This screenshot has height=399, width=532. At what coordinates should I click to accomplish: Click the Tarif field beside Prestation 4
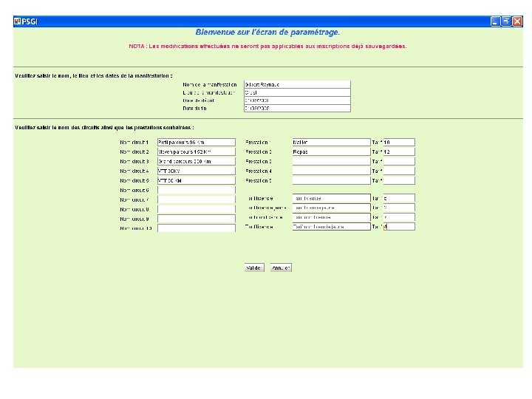coord(399,171)
